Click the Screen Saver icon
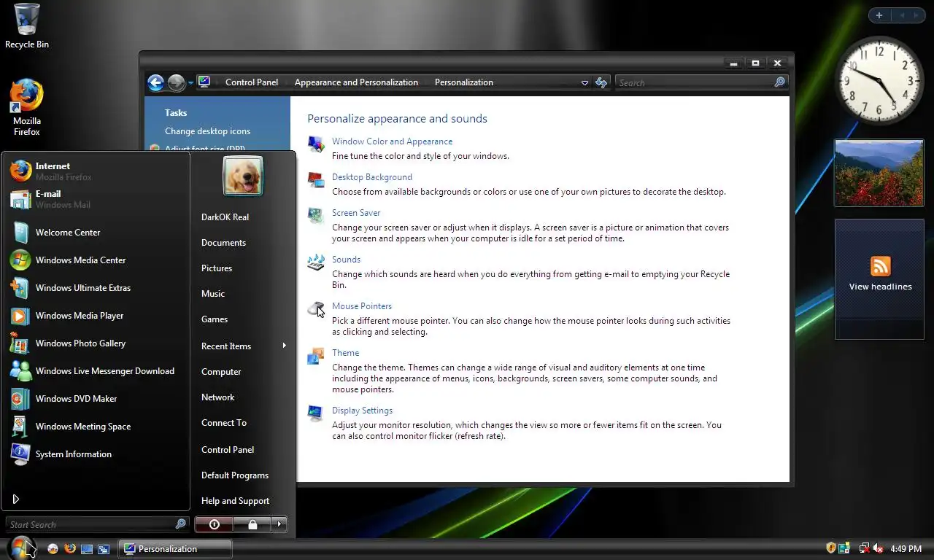934x560 pixels. click(316, 215)
